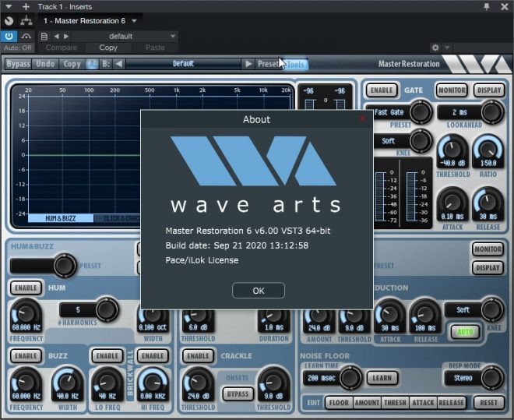This screenshot has height=420, width=514.
Task: Click the host Compare button
Action: click(62, 48)
